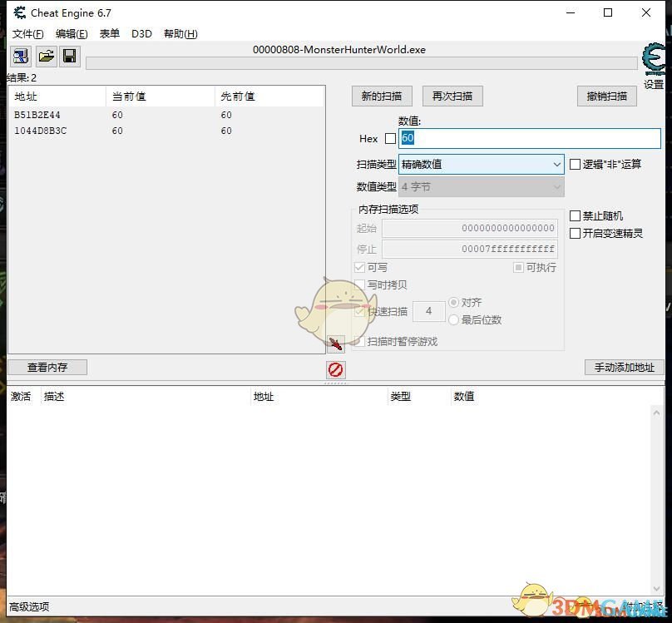Click the 再次扫描 button
This screenshot has width=672, height=623.
452,96
